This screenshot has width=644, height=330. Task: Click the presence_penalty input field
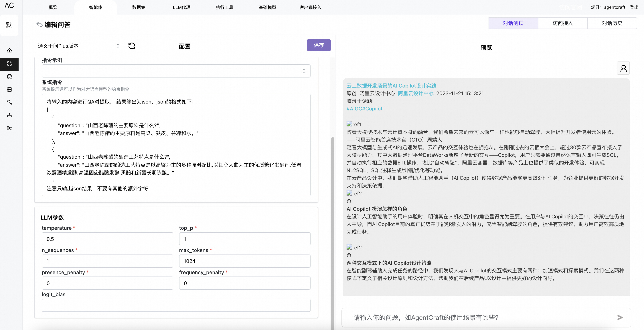pyautogui.click(x=108, y=283)
